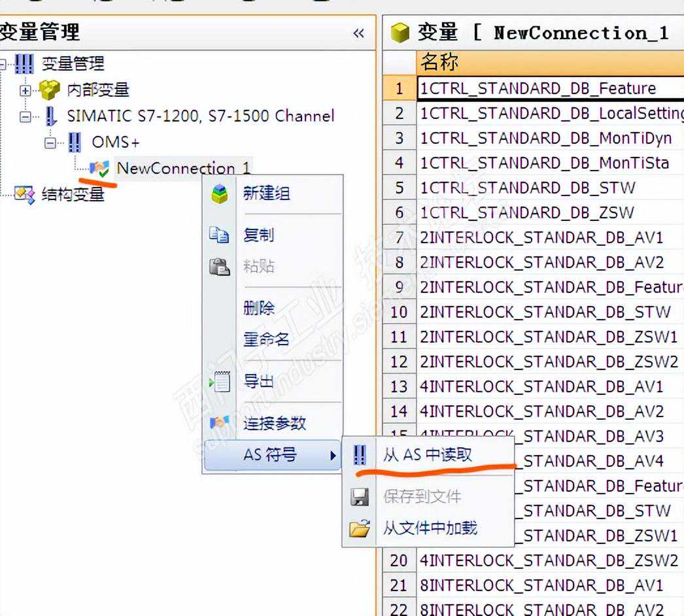
Task: Choose 重命名 in the context menu
Action: pos(266,339)
